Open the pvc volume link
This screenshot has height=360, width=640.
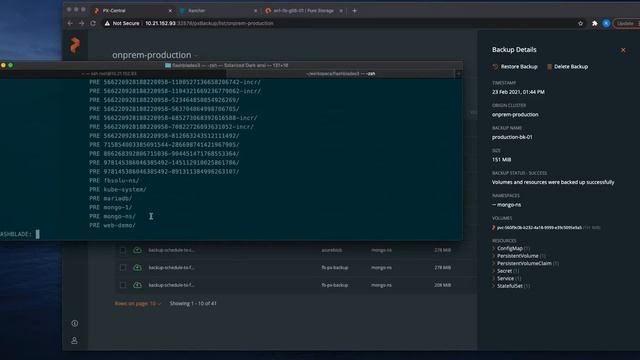(539, 228)
